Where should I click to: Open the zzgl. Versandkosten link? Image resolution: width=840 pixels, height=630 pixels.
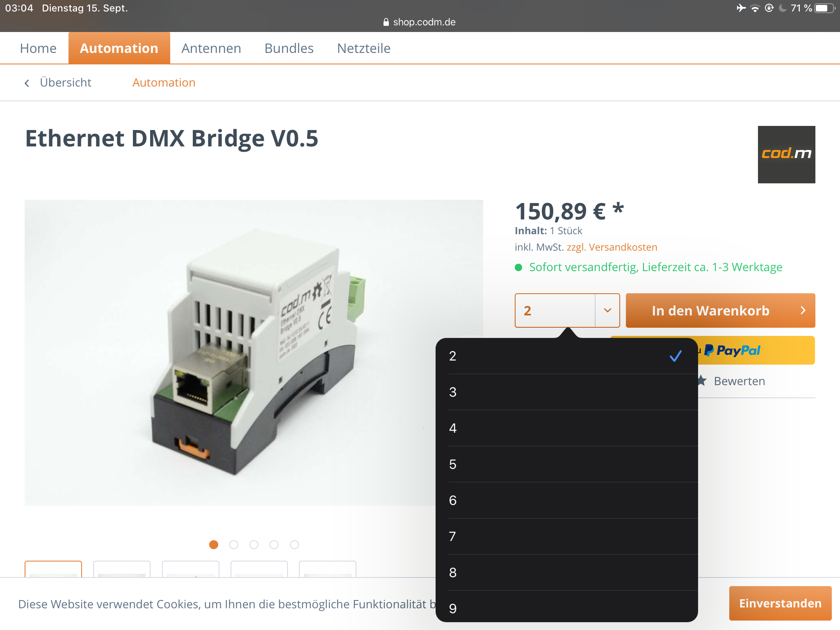612,247
